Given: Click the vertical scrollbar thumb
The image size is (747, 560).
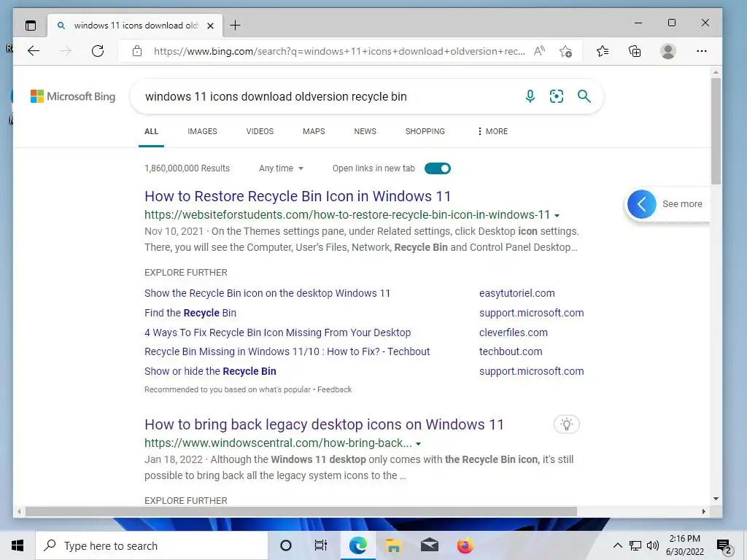Looking at the screenshot, I should click(x=716, y=131).
